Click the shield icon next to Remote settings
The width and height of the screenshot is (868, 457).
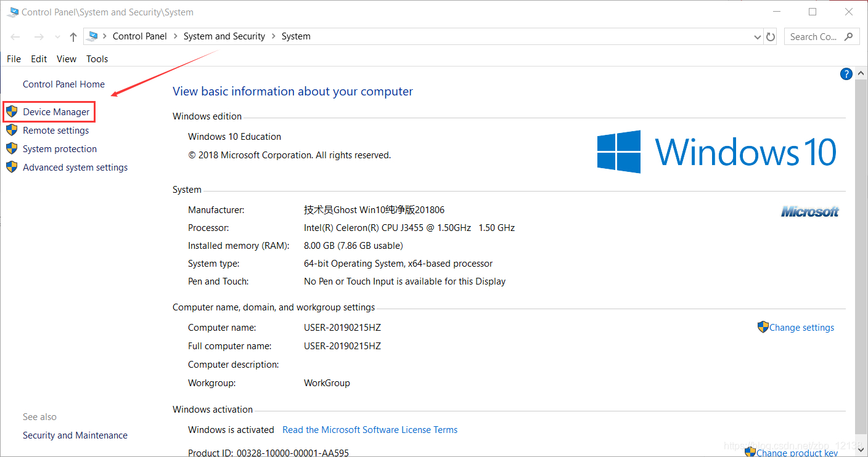pyautogui.click(x=12, y=130)
